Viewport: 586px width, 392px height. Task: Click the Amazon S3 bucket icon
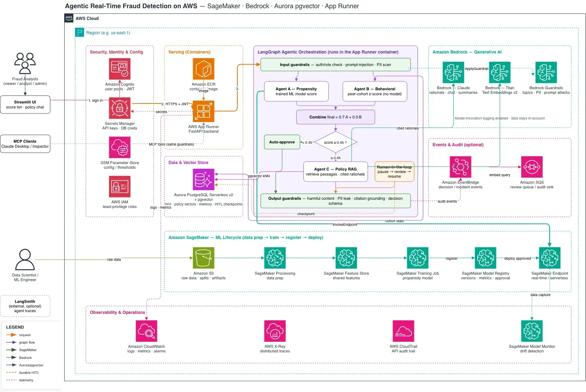[x=203, y=258]
